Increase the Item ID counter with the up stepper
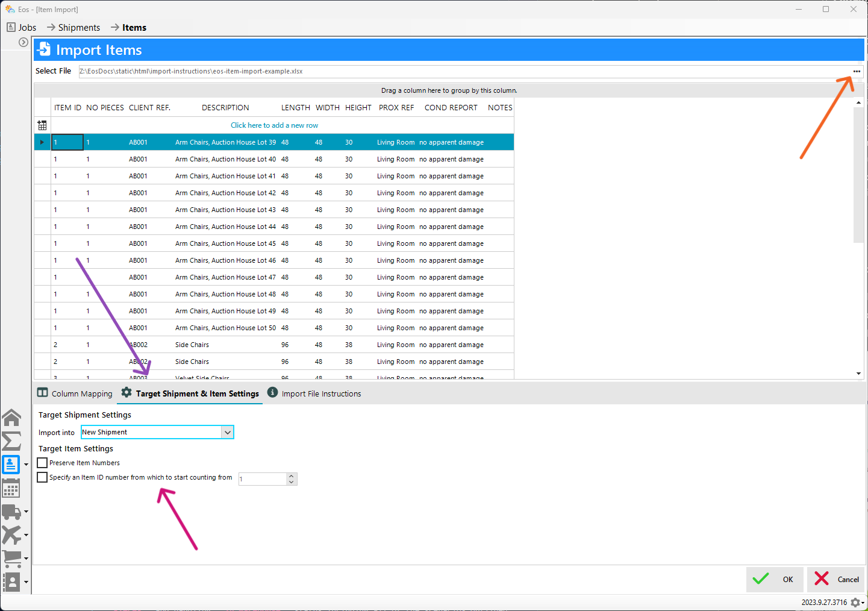The width and height of the screenshot is (868, 611). (291, 475)
